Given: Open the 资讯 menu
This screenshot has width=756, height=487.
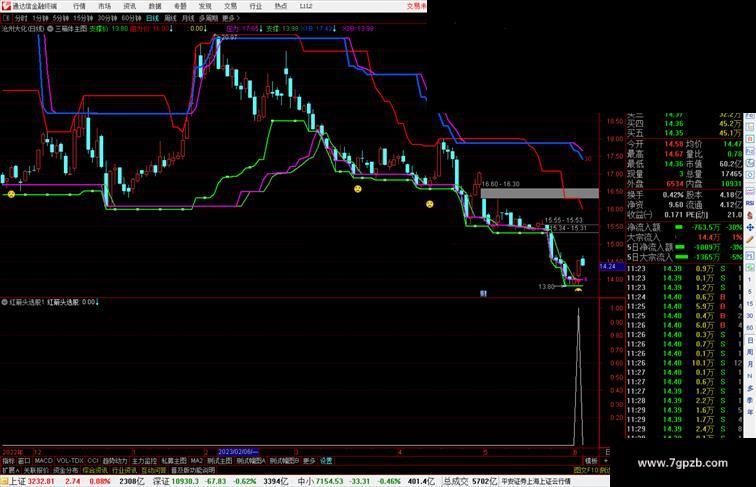Looking at the screenshot, I should (130, 6).
